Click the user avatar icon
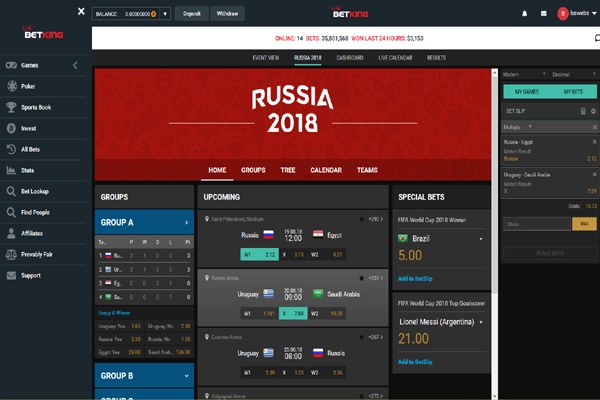Image resolution: width=600 pixels, height=400 pixels. click(562, 13)
